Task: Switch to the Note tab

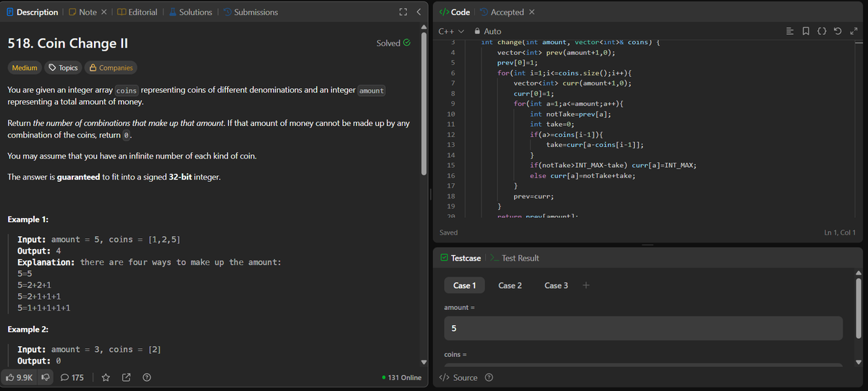Action: click(x=83, y=12)
